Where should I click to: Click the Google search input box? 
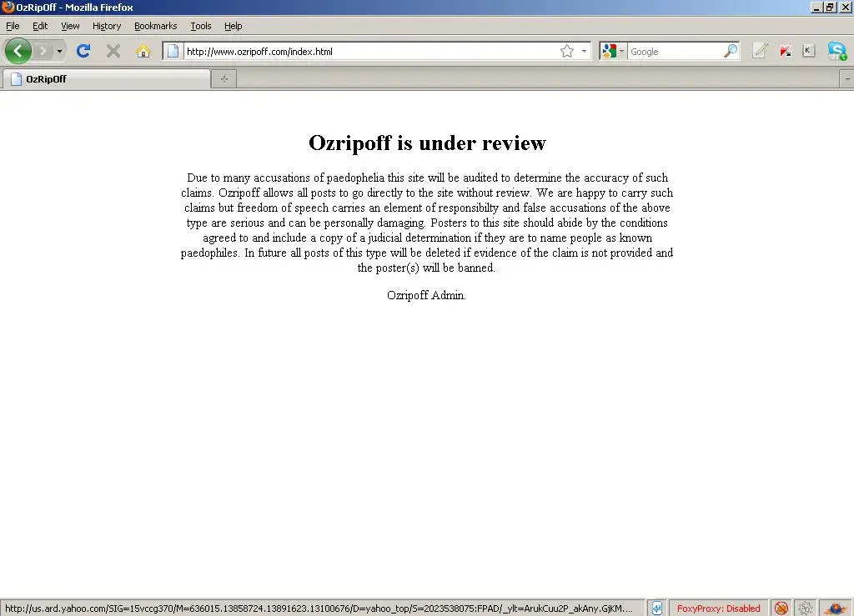(x=676, y=51)
